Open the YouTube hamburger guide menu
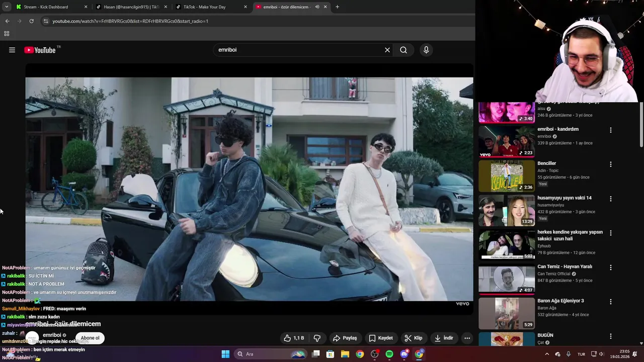 [x=12, y=50]
